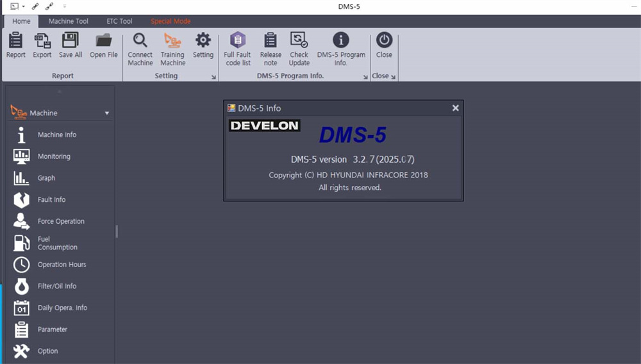The image size is (641, 364).
Task: Click the Connect Machine magnifier icon
Action: (x=140, y=41)
